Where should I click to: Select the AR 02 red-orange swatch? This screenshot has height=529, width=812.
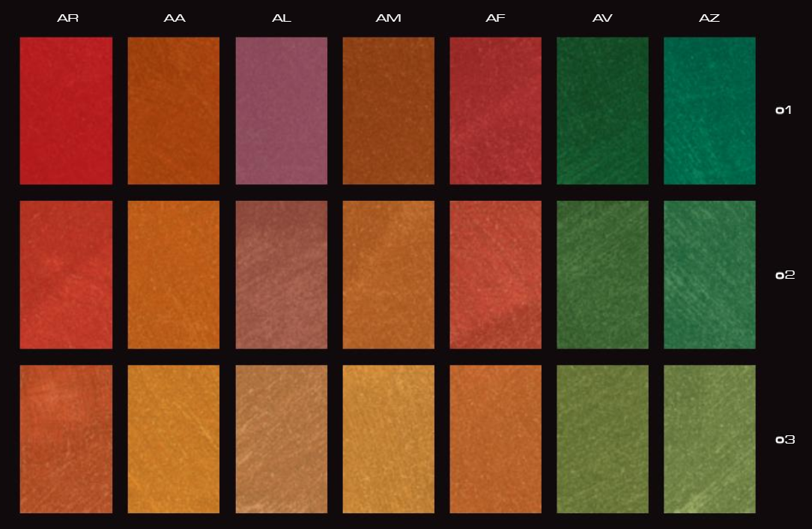[x=66, y=274]
